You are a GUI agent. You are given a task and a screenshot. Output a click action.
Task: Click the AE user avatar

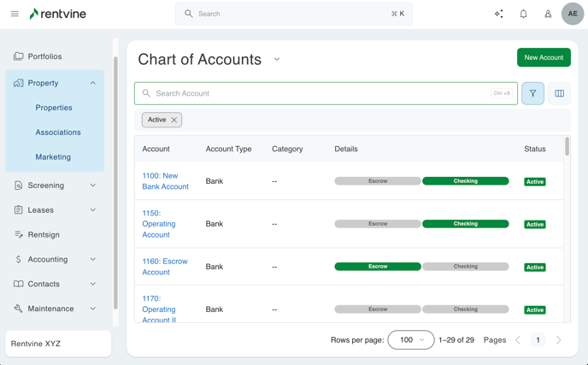573,14
